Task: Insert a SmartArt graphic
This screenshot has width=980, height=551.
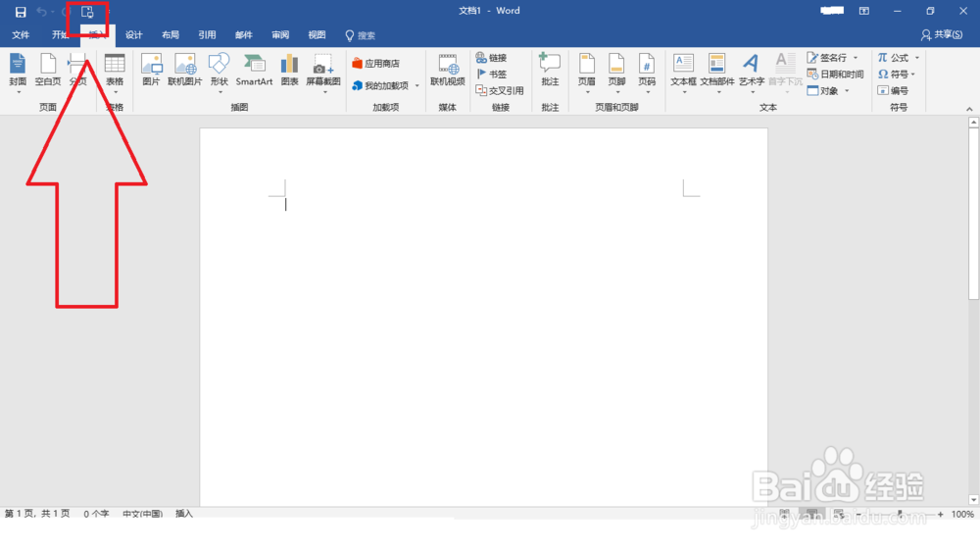Action: [x=254, y=70]
